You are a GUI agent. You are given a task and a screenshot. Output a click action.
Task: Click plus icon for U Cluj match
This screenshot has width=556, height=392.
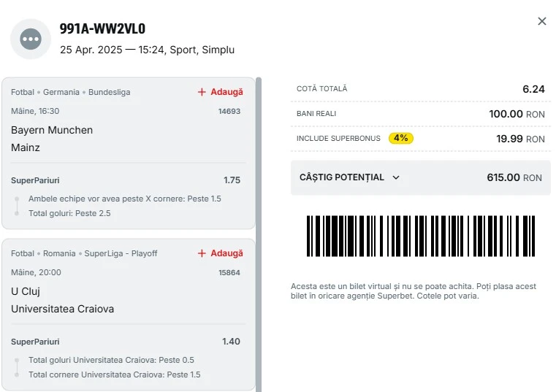click(x=202, y=253)
